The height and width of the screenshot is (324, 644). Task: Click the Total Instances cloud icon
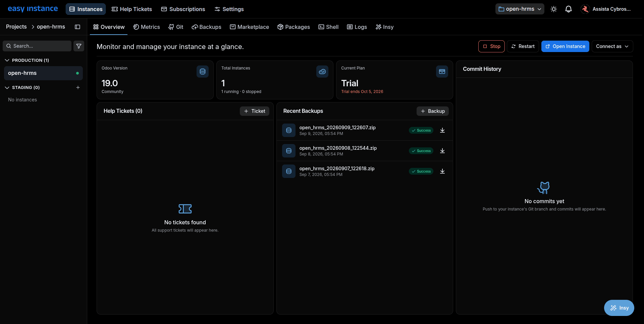point(322,72)
